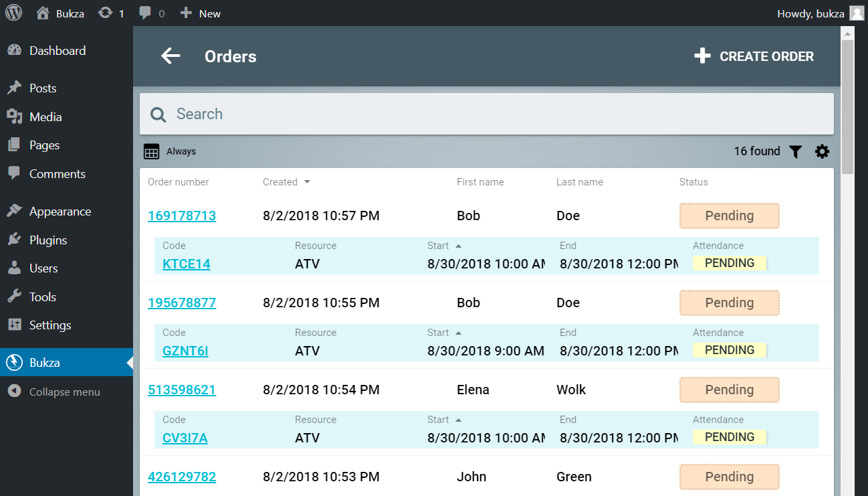Open the table settings gear icon
The image size is (868, 496).
point(822,152)
